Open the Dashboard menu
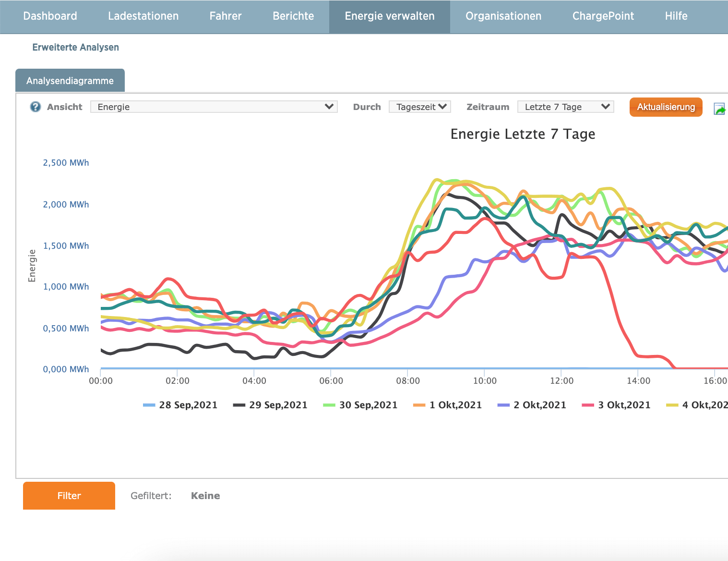 click(50, 16)
